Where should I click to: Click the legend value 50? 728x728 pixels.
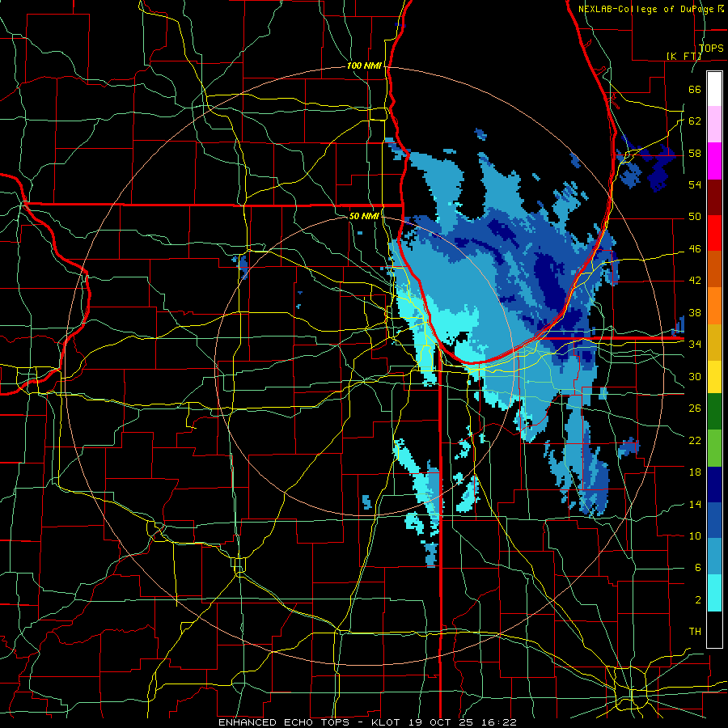pos(695,217)
